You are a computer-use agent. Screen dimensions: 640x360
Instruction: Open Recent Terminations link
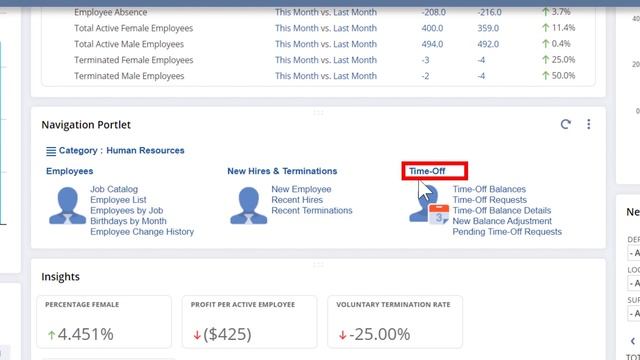click(312, 210)
